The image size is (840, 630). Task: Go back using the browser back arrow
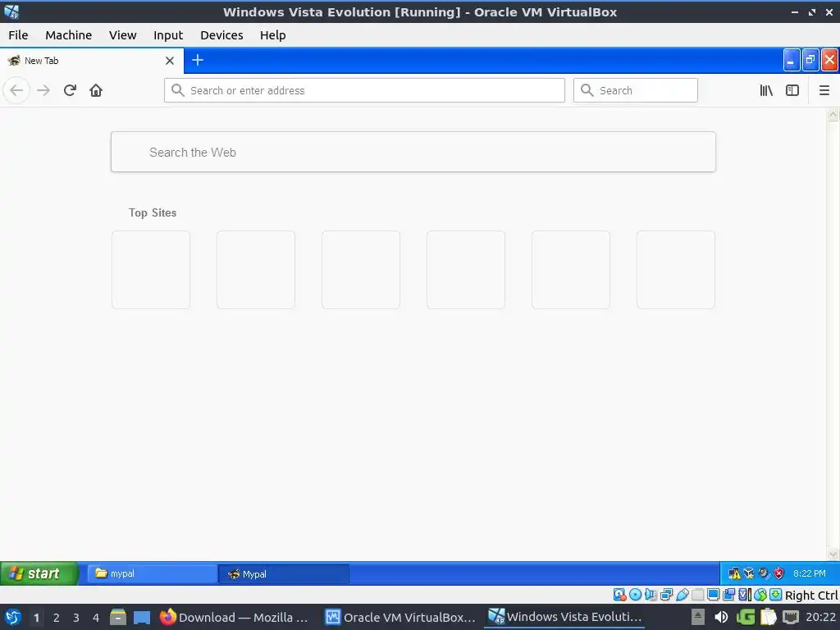(x=16, y=90)
